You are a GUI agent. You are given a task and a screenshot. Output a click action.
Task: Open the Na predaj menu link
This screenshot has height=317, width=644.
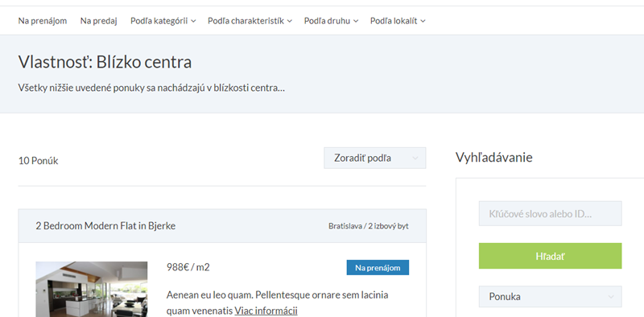tap(98, 21)
